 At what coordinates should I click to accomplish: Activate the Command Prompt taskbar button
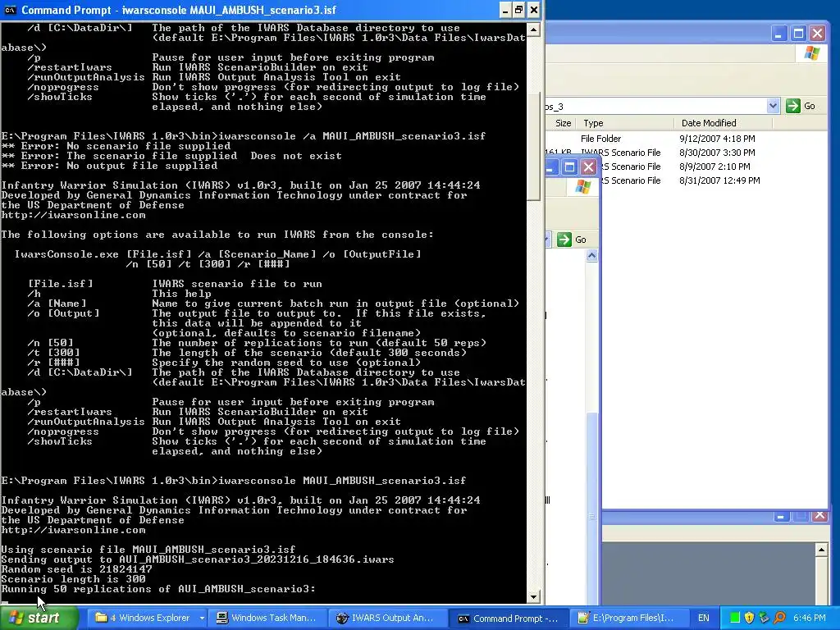(508, 618)
